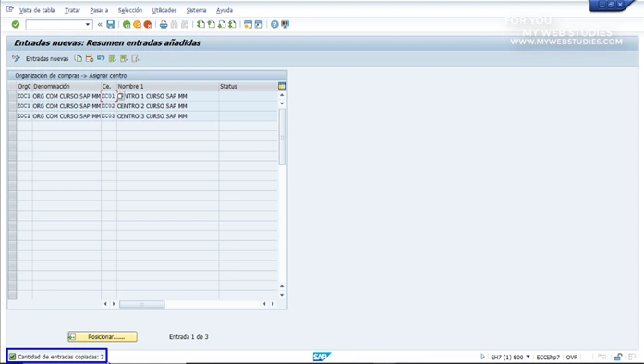
Task: Open the Selección menu
Action: coord(130,10)
